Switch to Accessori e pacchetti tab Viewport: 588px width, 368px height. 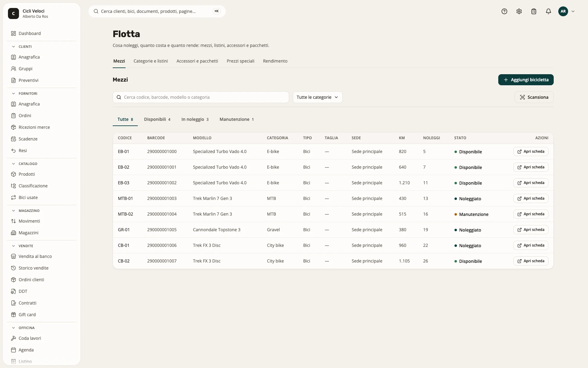pyautogui.click(x=197, y=61)
